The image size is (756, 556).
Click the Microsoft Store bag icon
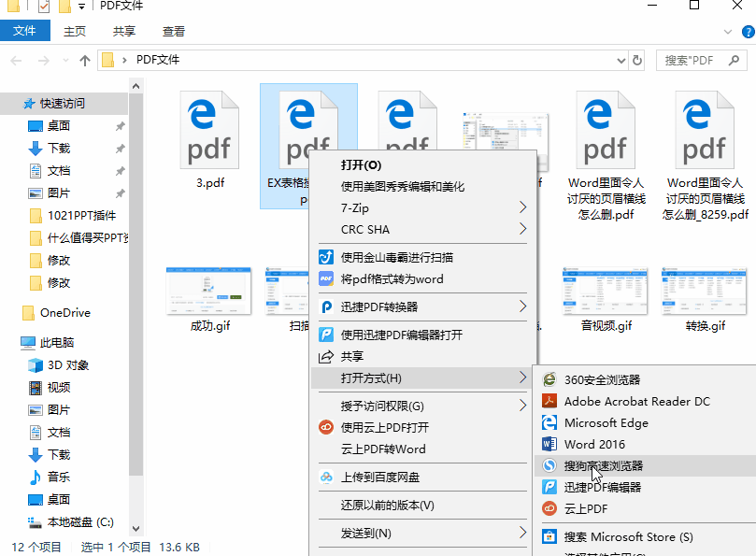549,536
